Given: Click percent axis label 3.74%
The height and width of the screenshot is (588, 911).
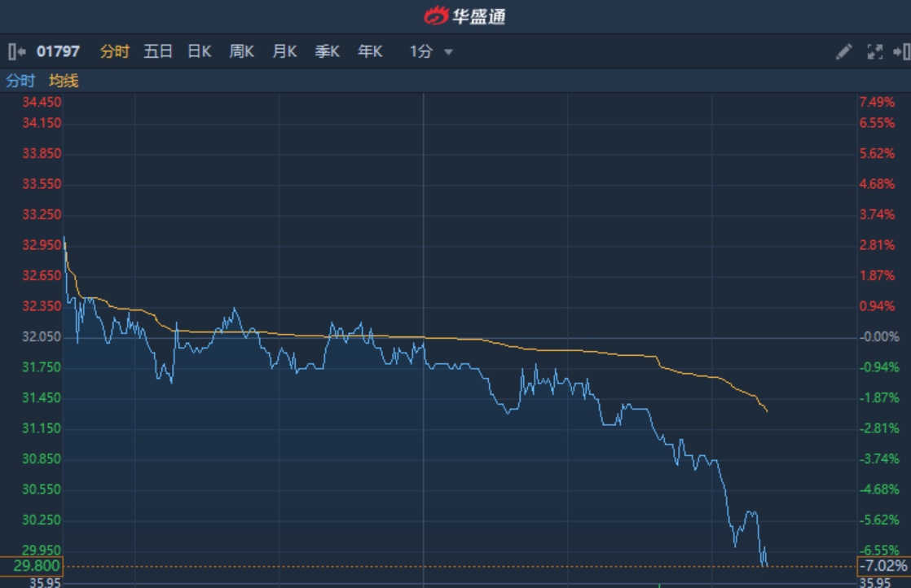Looking at the screenshot, I should [877, 215].
